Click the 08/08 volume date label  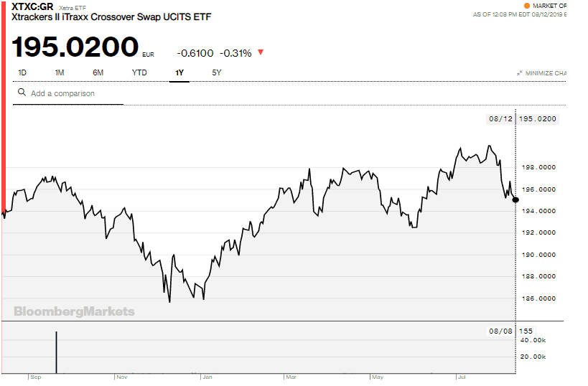[x=500, y=331]
